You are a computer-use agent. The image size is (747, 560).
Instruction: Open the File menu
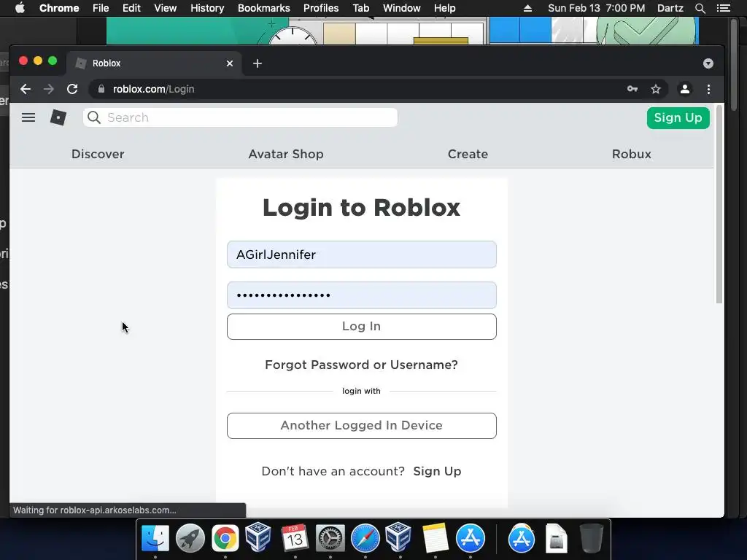101,8
